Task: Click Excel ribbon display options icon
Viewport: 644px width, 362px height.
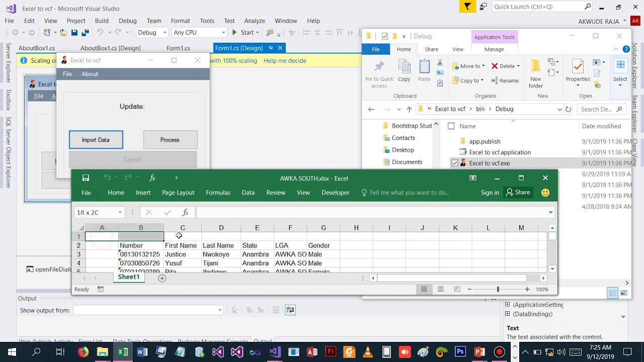Action: [x=473, y=178]
